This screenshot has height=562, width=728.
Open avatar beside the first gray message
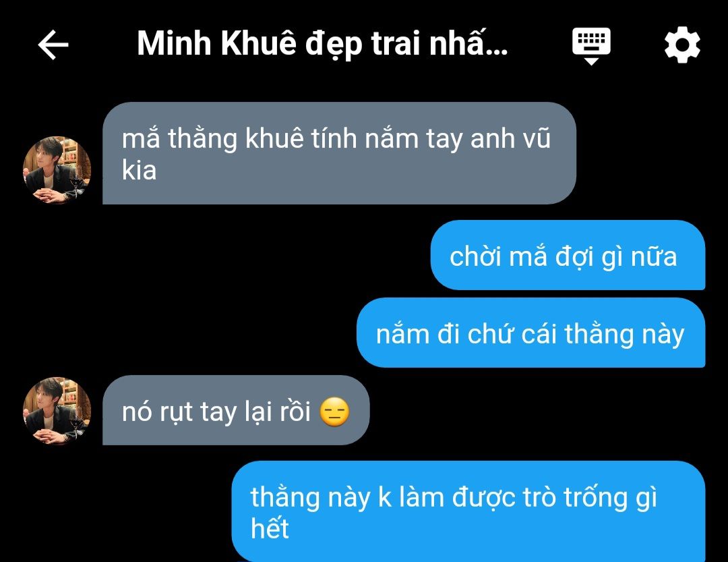click(57, 169)
